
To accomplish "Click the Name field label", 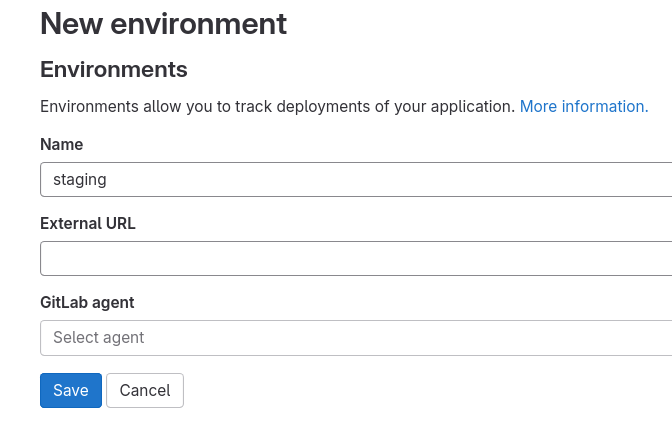I will (61, 145).
